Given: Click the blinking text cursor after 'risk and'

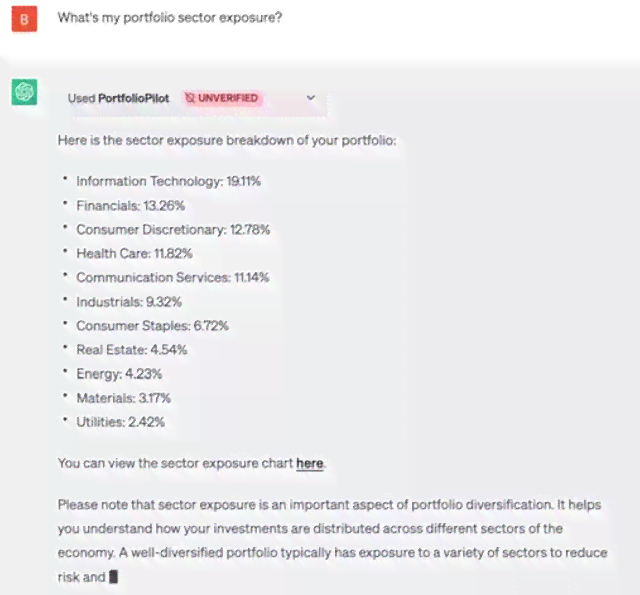Looking at the screenshot, I should click(x=113, y=577).
